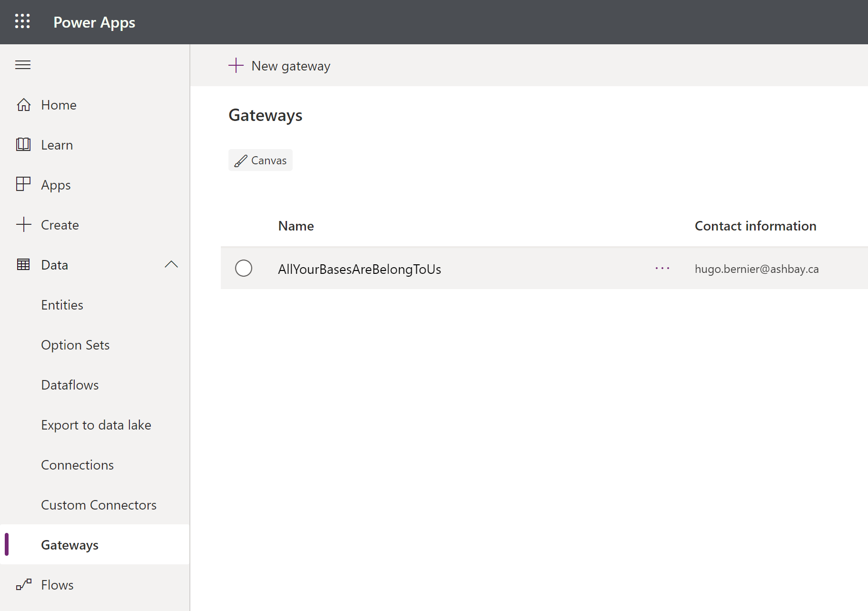Collapse the Data section chevron

(x=171, y=264)
